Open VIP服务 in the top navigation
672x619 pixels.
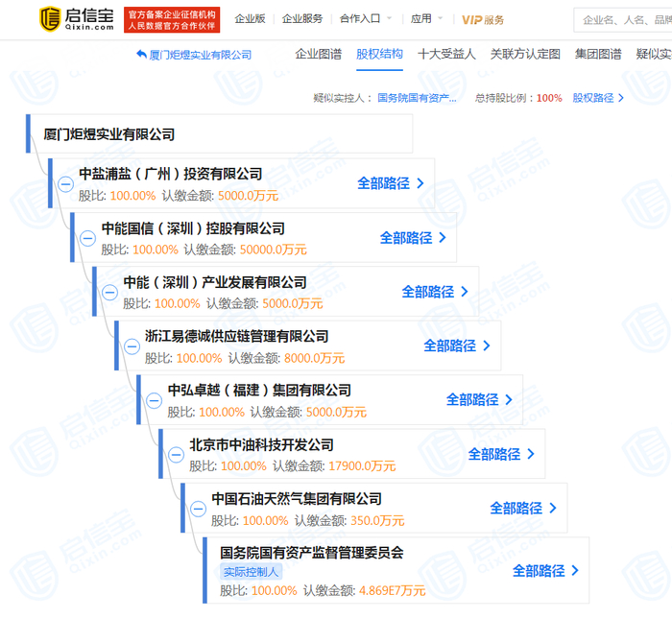pos(483,20)
